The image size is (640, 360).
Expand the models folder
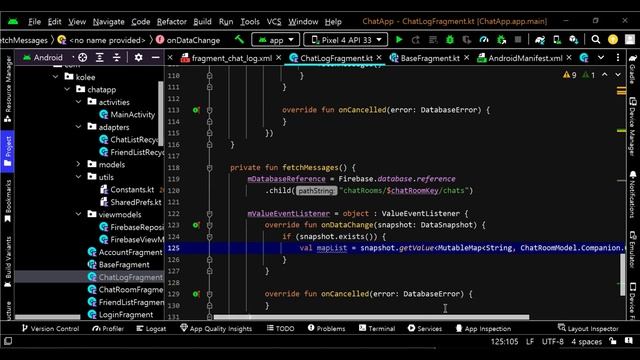point(78,164)
